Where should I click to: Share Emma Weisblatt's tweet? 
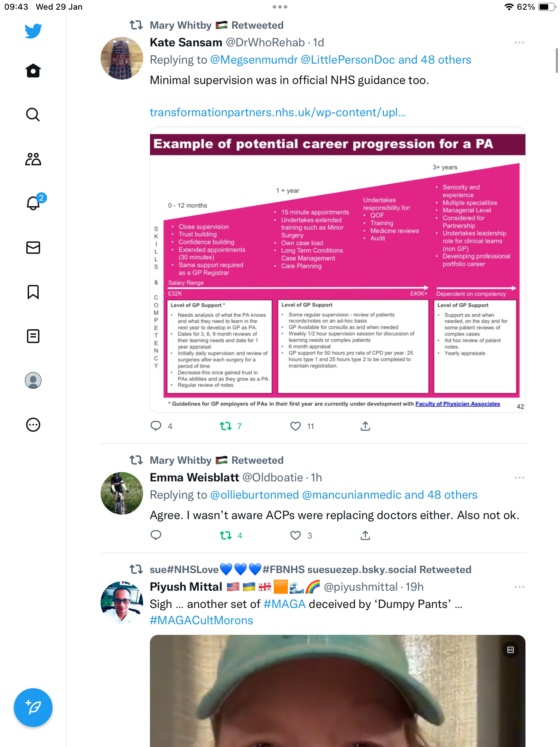click(365, 535)
